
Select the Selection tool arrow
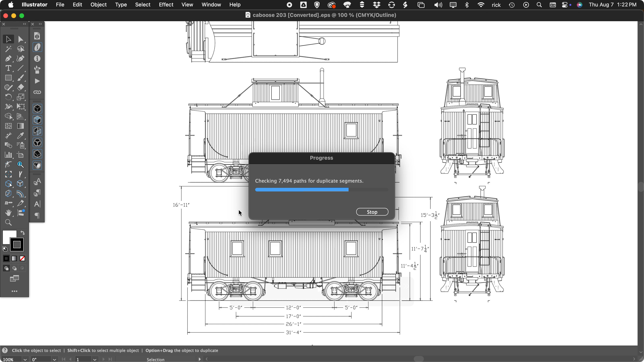point(8,39)
